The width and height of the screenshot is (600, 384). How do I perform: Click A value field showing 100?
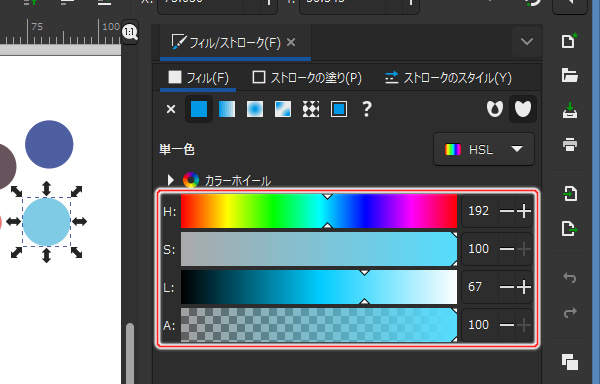tap(479, 325)
